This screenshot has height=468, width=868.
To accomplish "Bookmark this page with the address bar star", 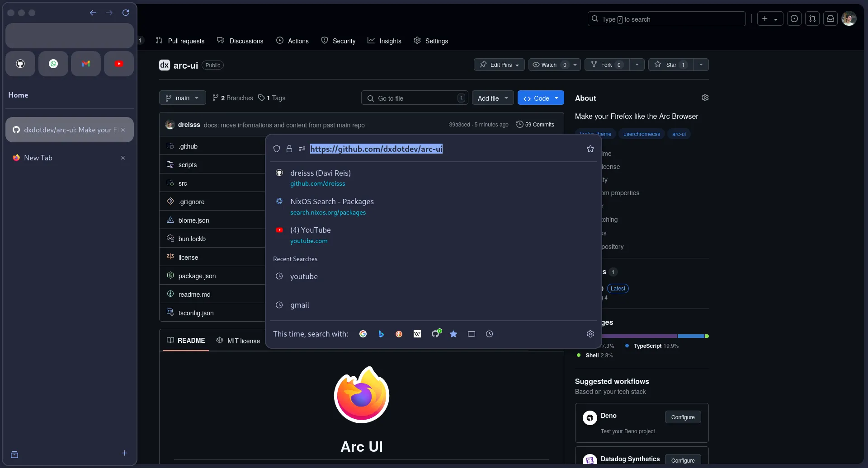I will click(x=590, y=149).
